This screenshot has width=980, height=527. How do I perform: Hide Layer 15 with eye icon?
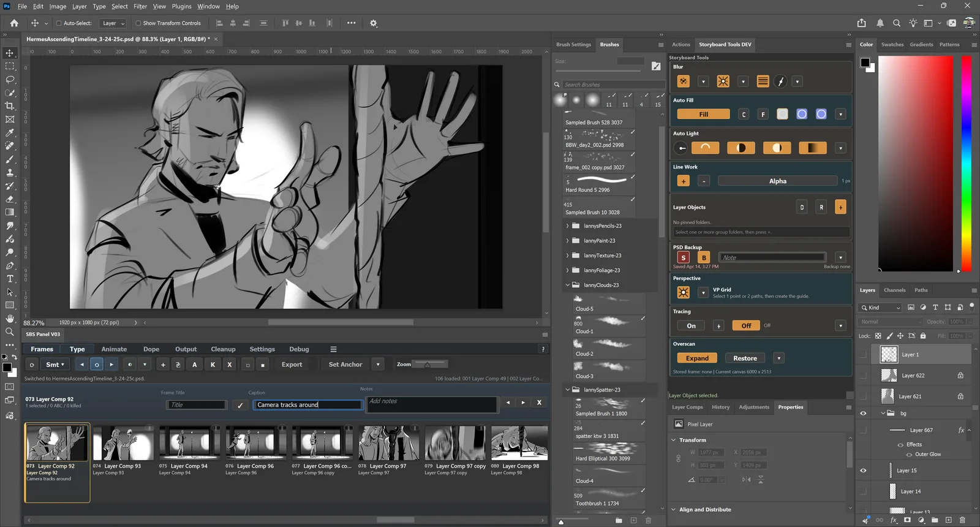click(x=864, y=471)
